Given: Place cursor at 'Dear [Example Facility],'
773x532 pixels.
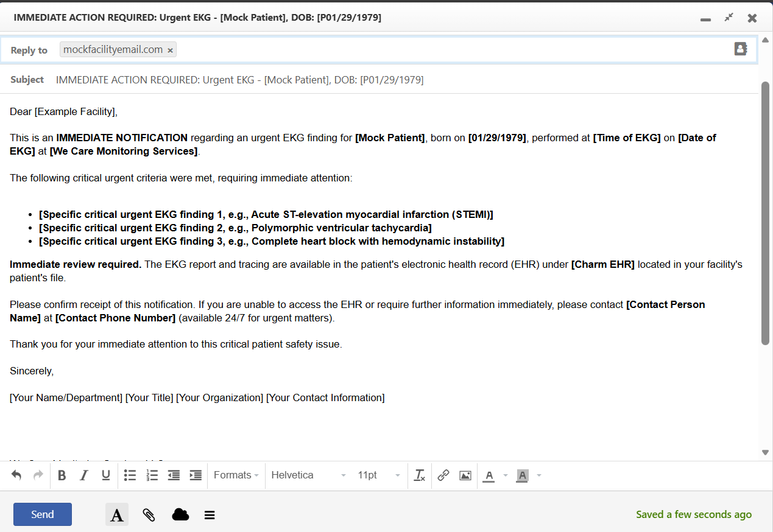Looking at the screenshot, I should point(63,111).
